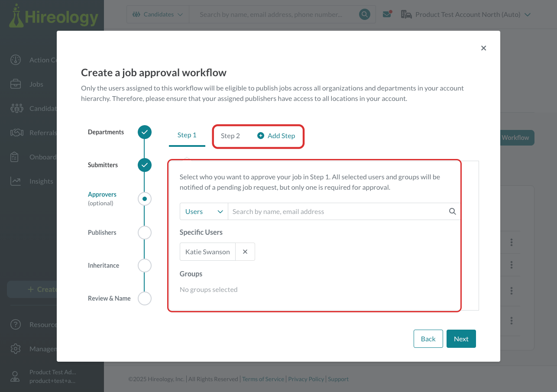Click the search icon in approver field
The width and height of the screenshot is (557, 392).
click(x=453, y=211)
